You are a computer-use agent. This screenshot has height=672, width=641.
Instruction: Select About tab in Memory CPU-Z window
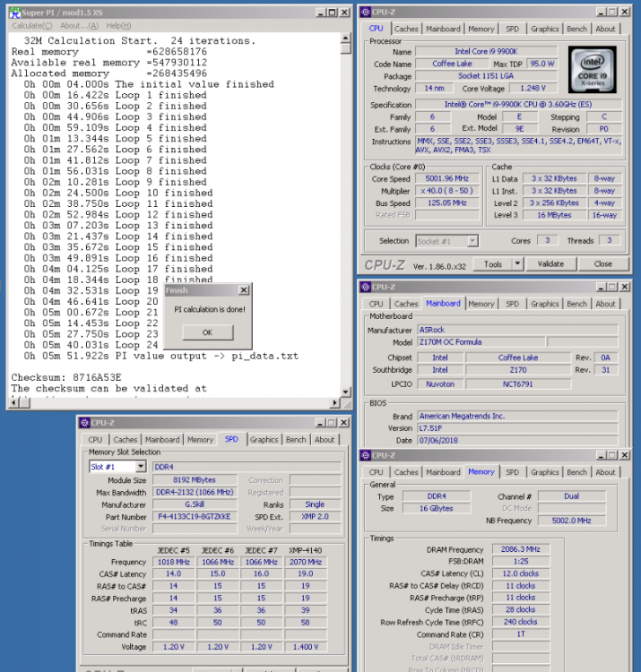coord(605,472)
